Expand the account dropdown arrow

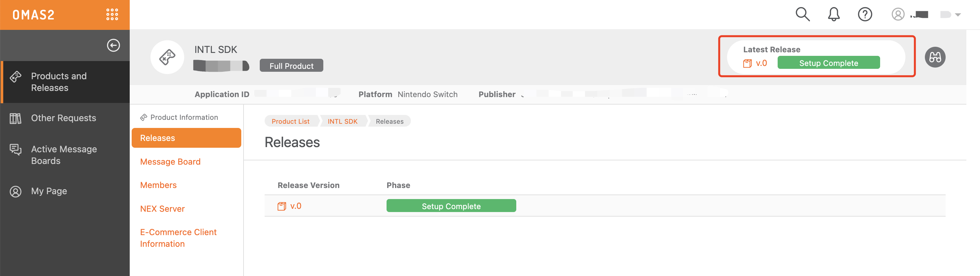(958, 15)
